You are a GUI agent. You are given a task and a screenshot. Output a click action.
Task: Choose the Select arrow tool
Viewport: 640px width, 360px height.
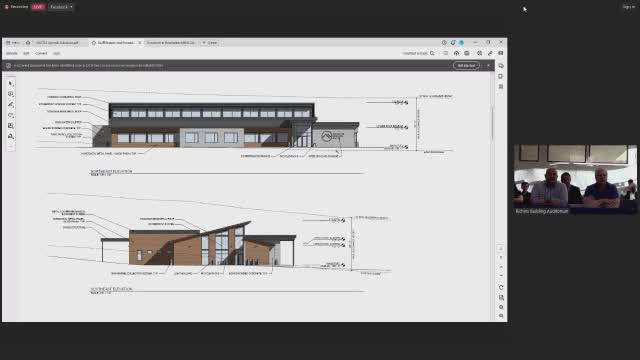[x=11, y=83]
